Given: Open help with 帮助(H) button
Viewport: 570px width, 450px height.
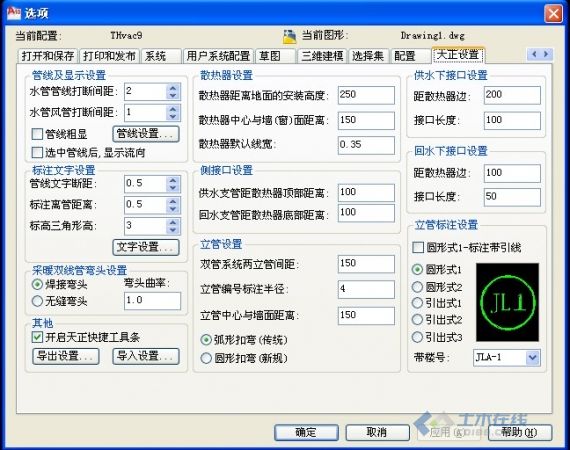Looking at the screenshot, I should coord(520,432).
